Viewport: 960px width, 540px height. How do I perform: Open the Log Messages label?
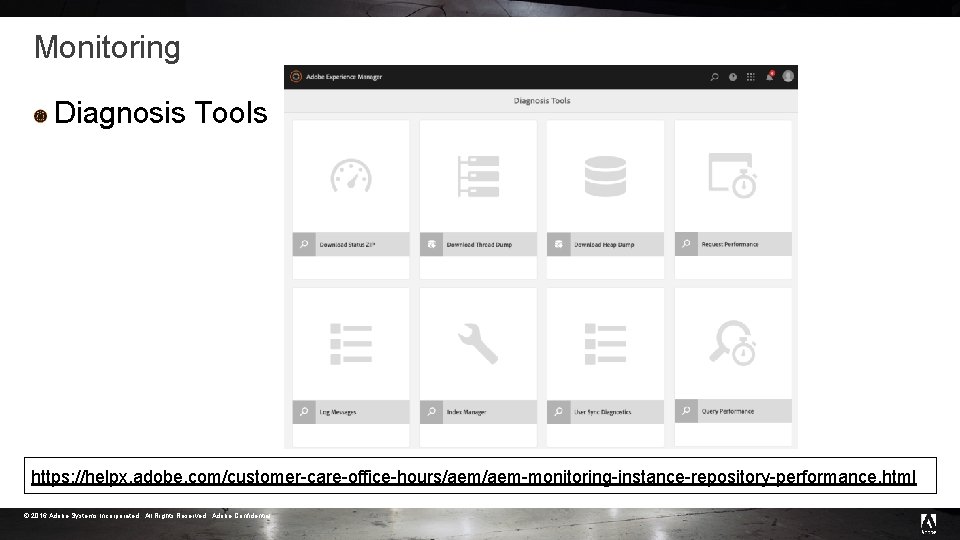point(338,412)
